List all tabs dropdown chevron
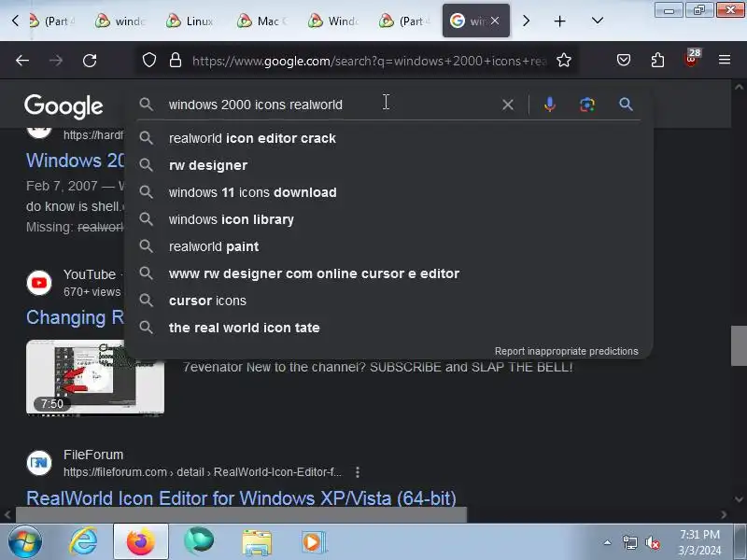 point(597,21)
